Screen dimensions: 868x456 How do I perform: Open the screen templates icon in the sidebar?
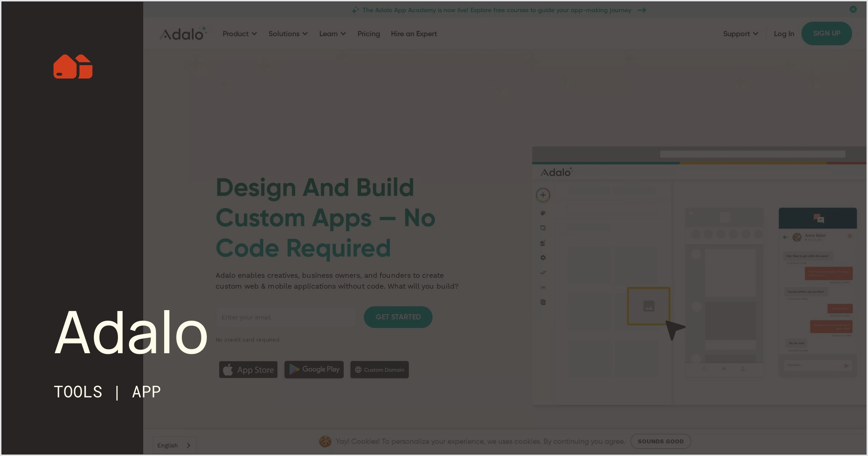542,243
